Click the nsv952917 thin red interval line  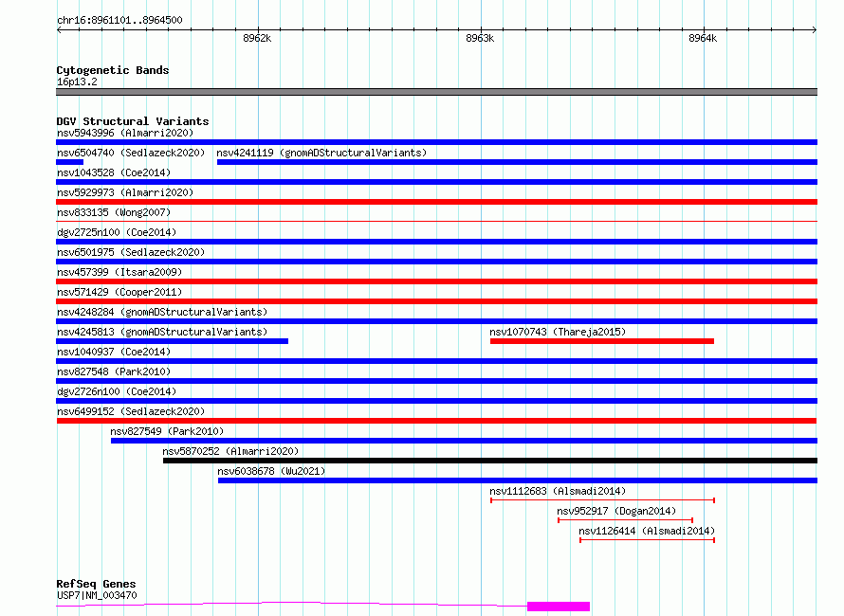pyautogui.click(x=625, y=520)
